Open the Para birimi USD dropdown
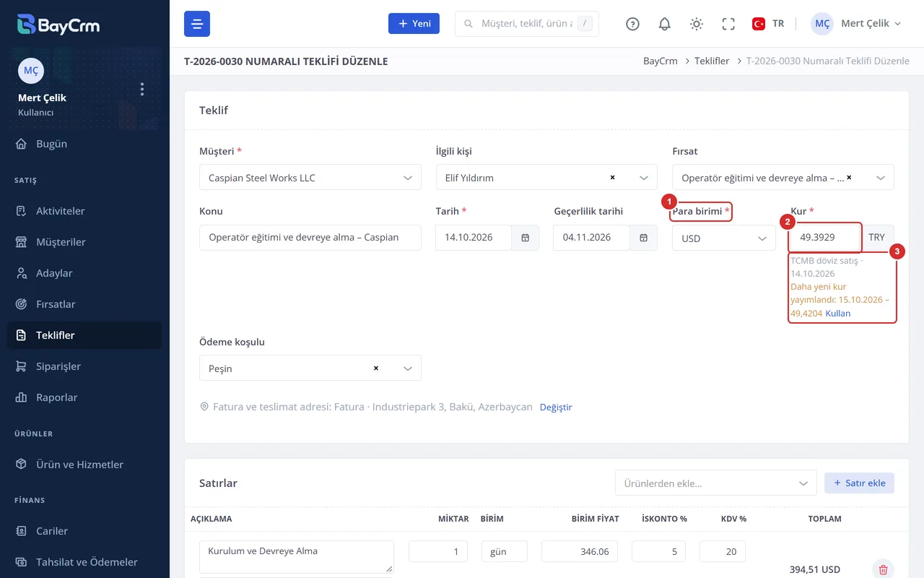 tap(724, 238)
